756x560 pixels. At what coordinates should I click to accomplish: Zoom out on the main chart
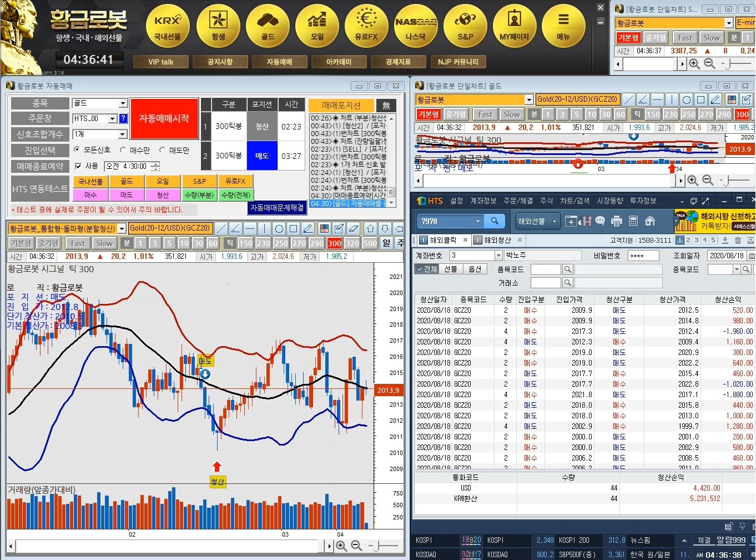356,546
